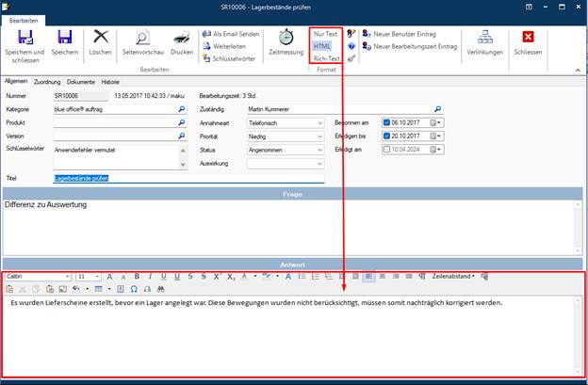This screenshot has height=385, width=588.
Task: Insert Omega special symbol
Action: [134, 289]
